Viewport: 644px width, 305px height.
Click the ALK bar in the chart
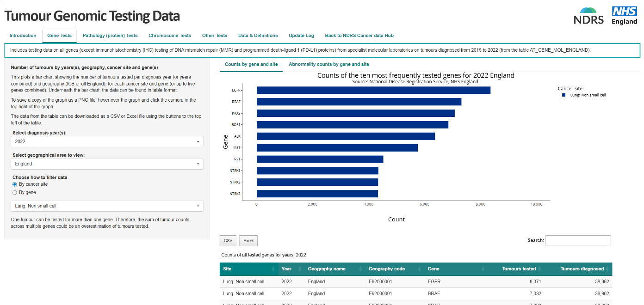pyautogui.click(x=346, y=136)
